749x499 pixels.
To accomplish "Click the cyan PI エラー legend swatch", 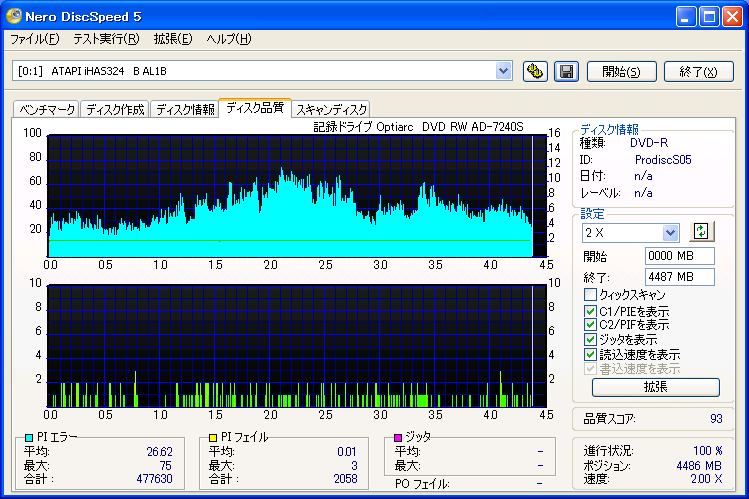I will (x=29, y=437).
